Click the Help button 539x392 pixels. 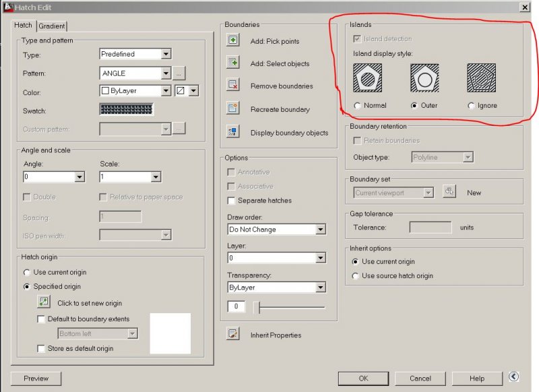click(477, 379)
